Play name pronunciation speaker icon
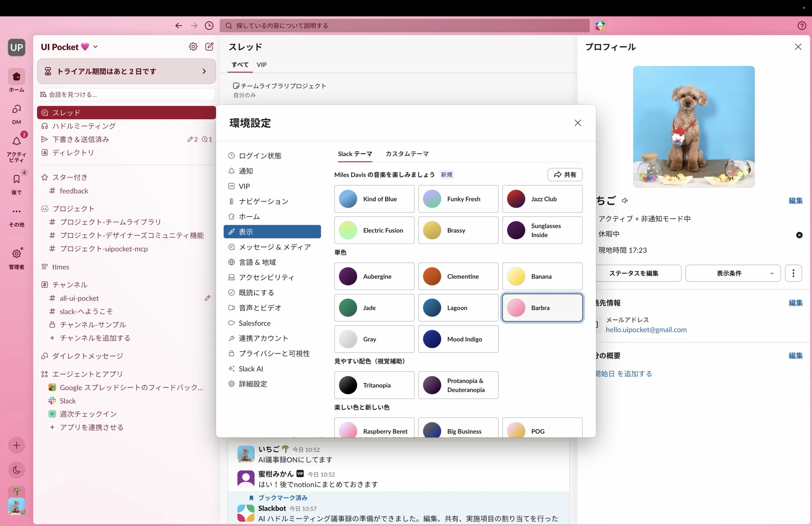Viewport: 812px width, 526px height. coord(624,201)
